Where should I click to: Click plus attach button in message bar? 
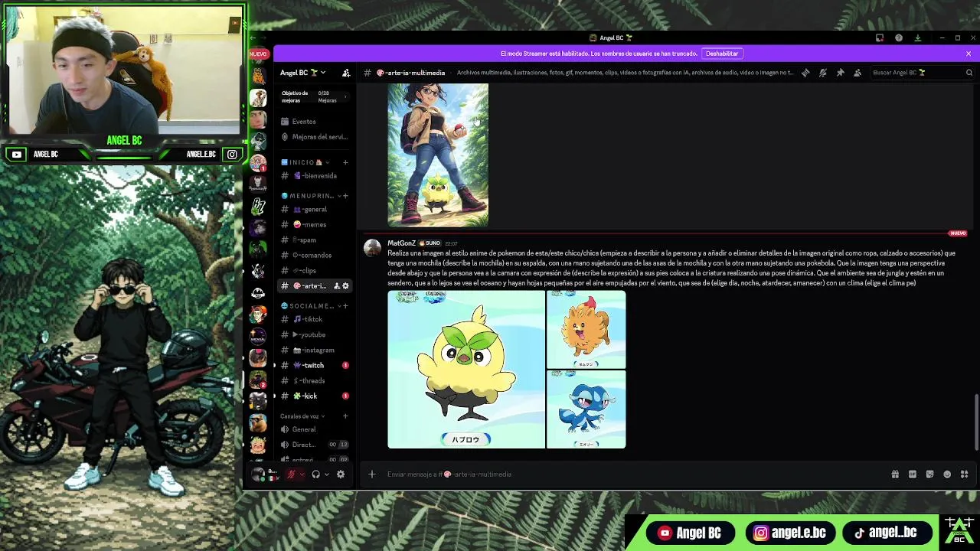[x=372, y=474]
